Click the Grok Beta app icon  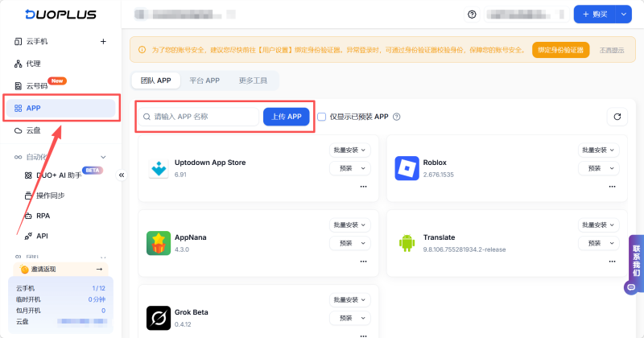coord(159,318)
